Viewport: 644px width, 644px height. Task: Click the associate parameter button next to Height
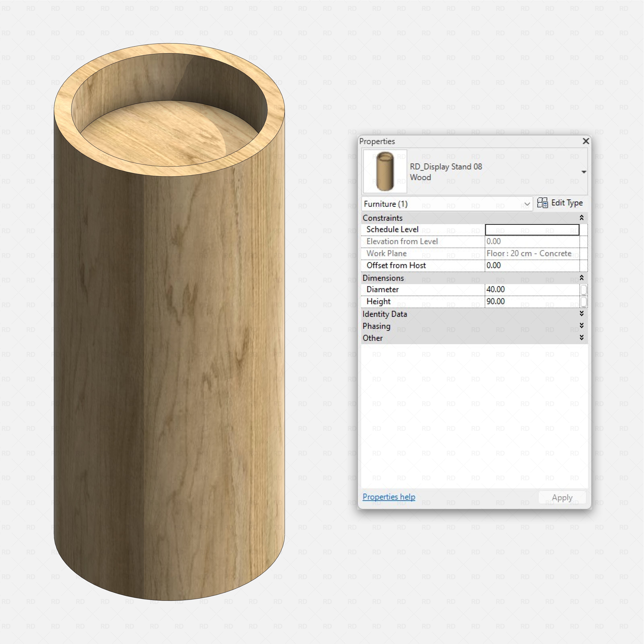[583, 302]
